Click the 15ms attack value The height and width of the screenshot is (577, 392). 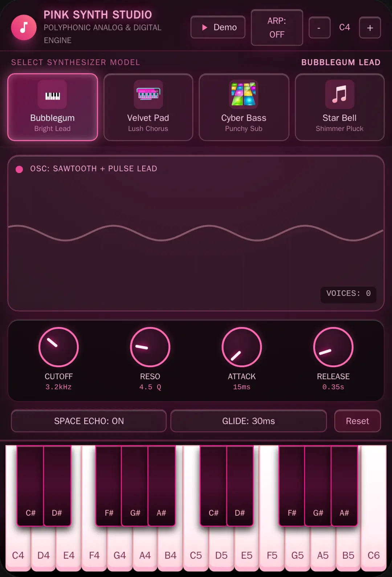tap(242, 387)
